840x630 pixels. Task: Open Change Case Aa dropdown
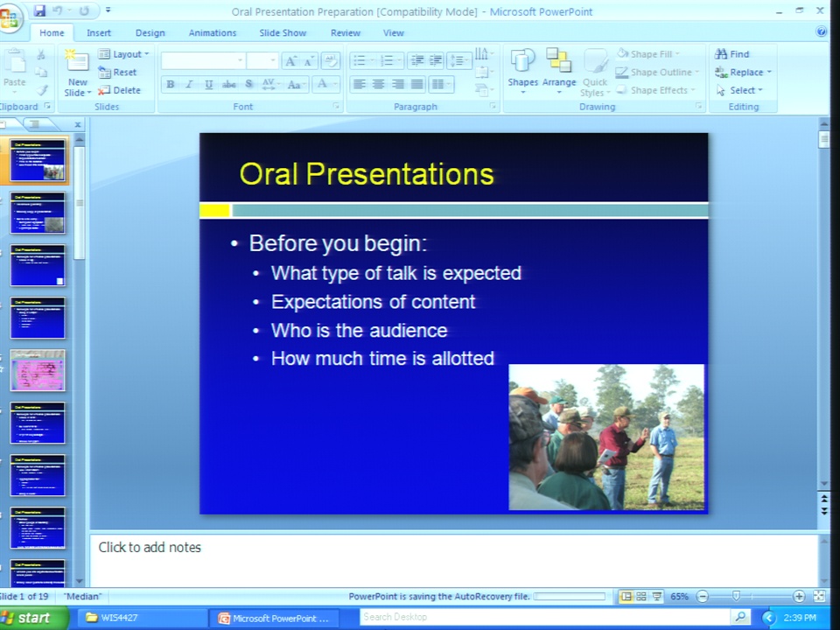pos(297,84)
